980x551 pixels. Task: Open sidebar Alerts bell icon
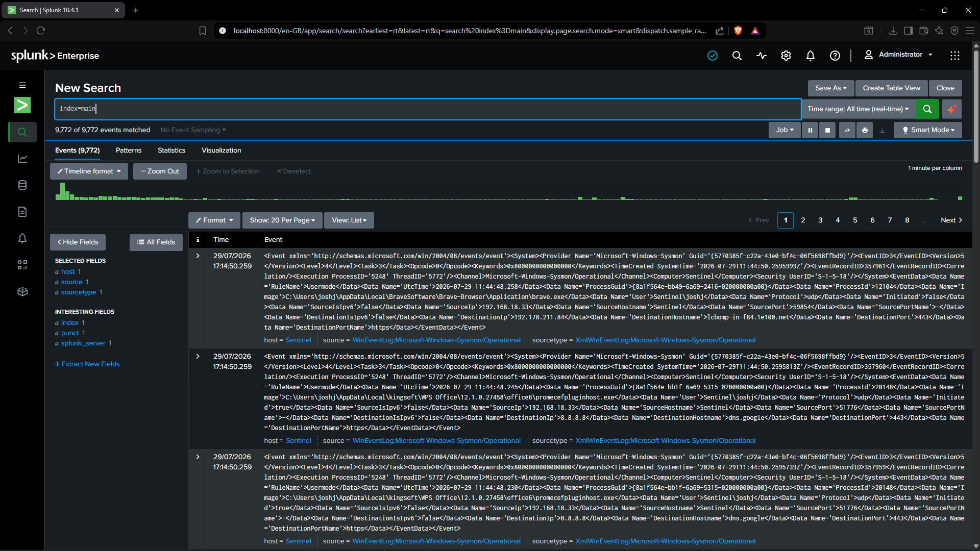(x=22, y=238)
